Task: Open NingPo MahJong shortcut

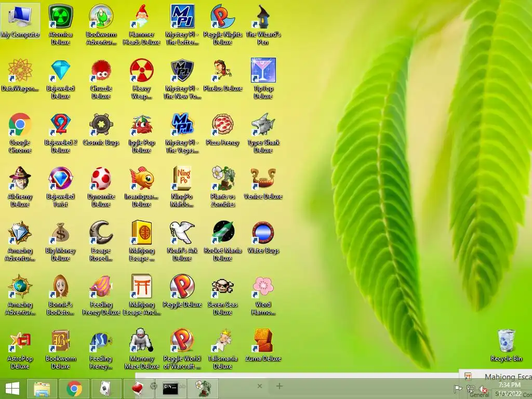Action: (x=182, y=187)
